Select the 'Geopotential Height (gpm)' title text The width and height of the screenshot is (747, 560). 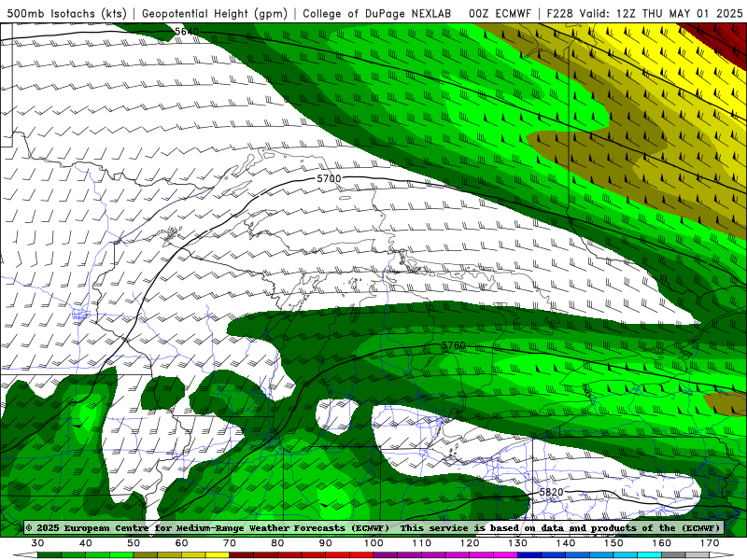pyautogui.click(x=215, y=13)
